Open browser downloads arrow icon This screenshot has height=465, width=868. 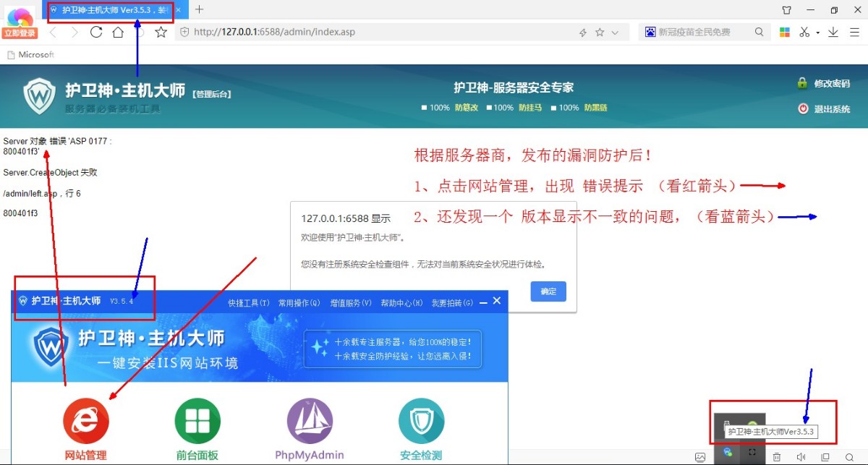coord(833,32)
